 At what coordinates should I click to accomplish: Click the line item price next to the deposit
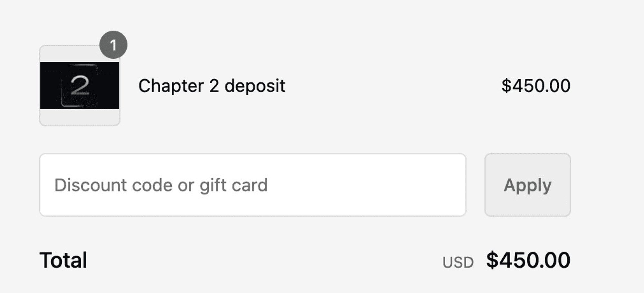coord(536,86)
